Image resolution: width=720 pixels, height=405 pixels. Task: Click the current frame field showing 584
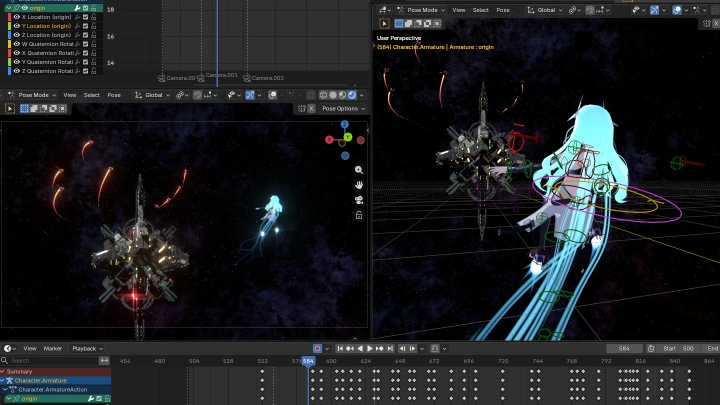(624, 349)
